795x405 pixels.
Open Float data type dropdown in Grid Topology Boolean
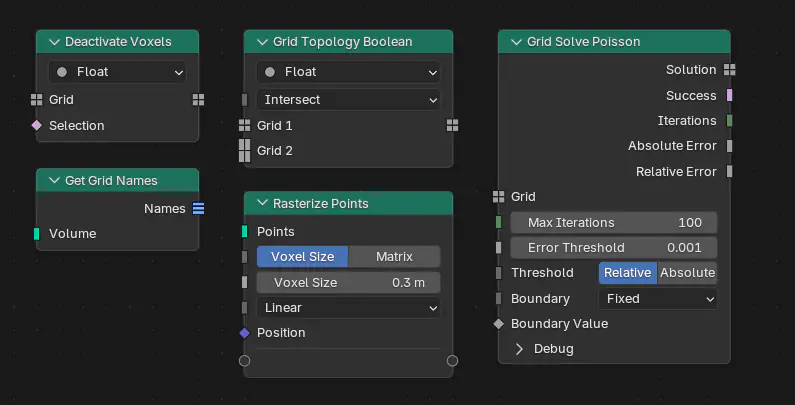(x=348, y=72)
